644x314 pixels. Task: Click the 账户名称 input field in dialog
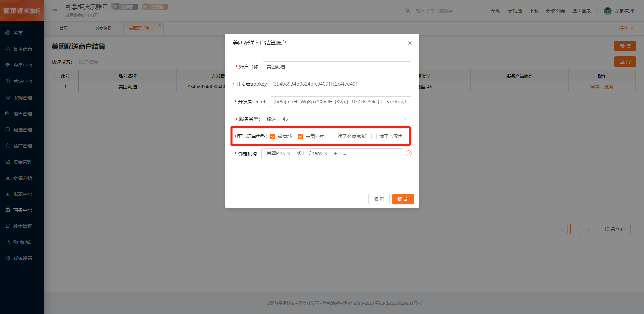(x=337, y=67)
